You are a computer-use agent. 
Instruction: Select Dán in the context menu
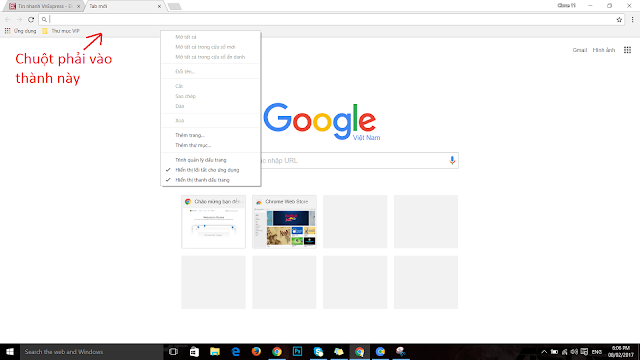pyautogui.click(x=211, y=106)
